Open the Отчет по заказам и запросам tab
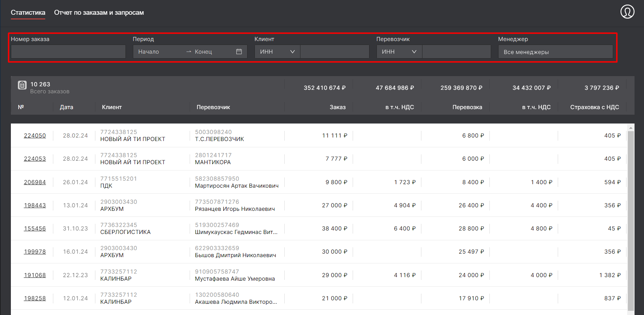 click(x=99, y=13)
